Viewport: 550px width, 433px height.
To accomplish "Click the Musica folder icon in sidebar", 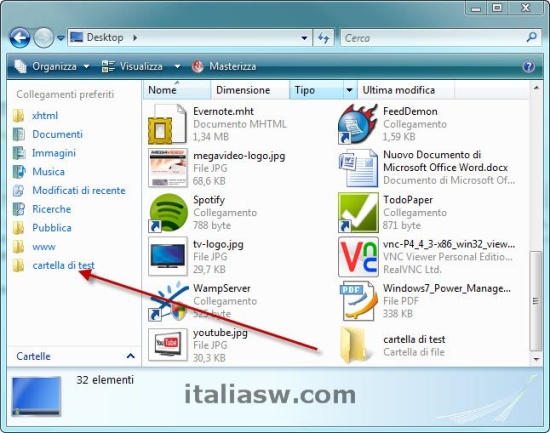I will click(x=19, y=172).
